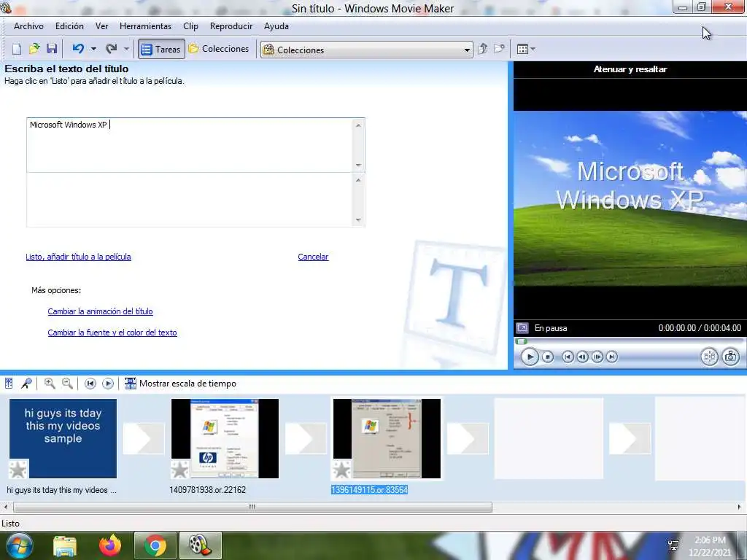Open the Ver menu

pos(102,26)
